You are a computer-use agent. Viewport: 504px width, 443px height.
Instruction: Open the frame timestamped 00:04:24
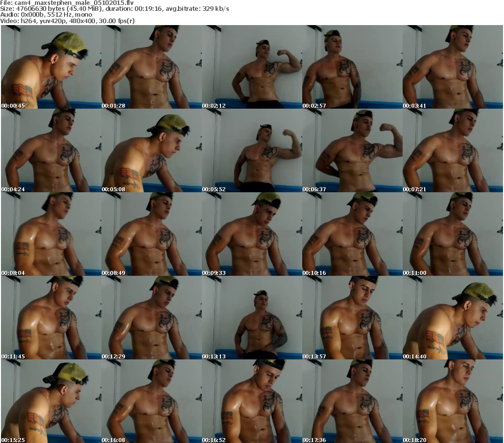click(x=51, y=150)
